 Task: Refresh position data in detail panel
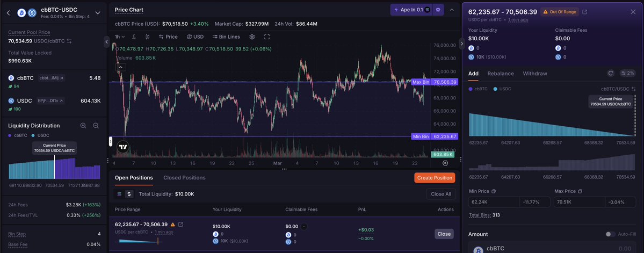click(x=611, y=73)
